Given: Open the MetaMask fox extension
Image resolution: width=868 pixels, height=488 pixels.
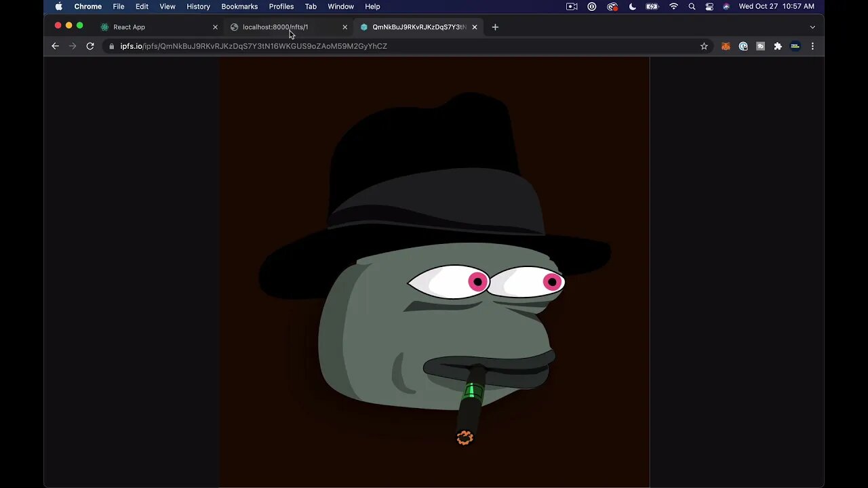Looking at the screenshot, I should pyautogui.click(x=726, y=46).
